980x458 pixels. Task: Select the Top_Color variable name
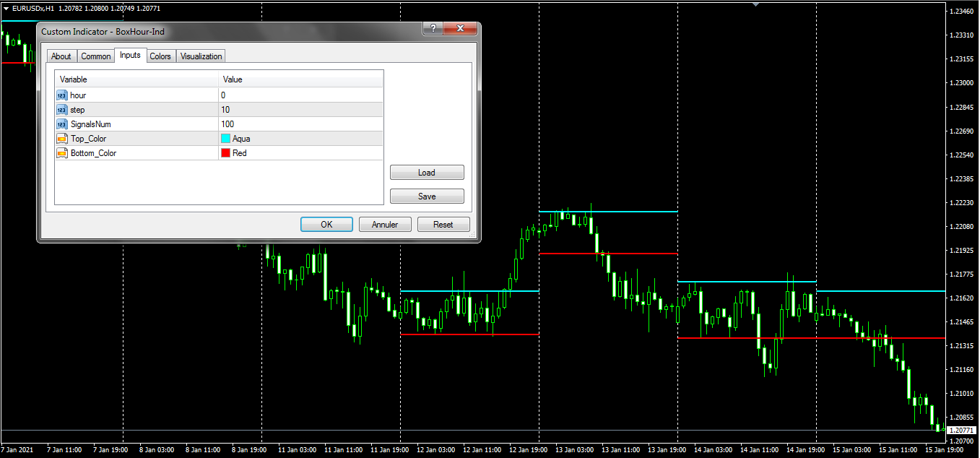click(89, 139)
